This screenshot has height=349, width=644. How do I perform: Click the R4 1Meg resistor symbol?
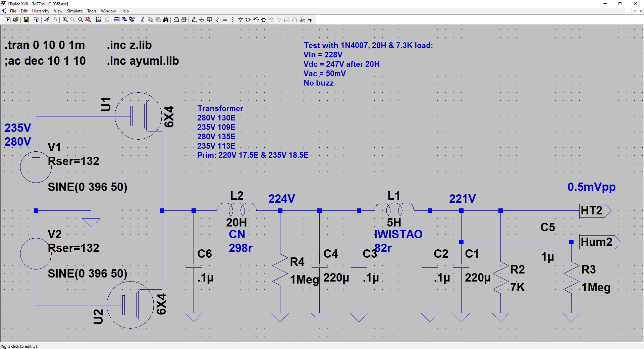pos(280,270)
